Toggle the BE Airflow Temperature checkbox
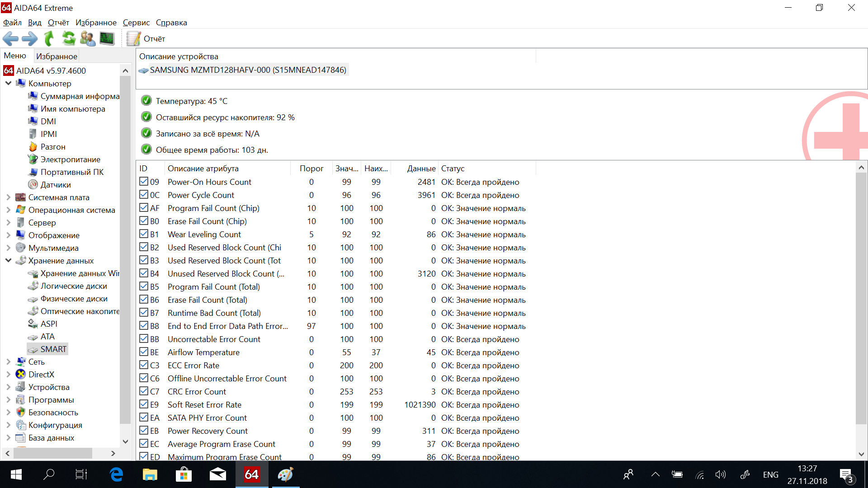This screenshot has width=868, height=488. click(x=144, y=352)
